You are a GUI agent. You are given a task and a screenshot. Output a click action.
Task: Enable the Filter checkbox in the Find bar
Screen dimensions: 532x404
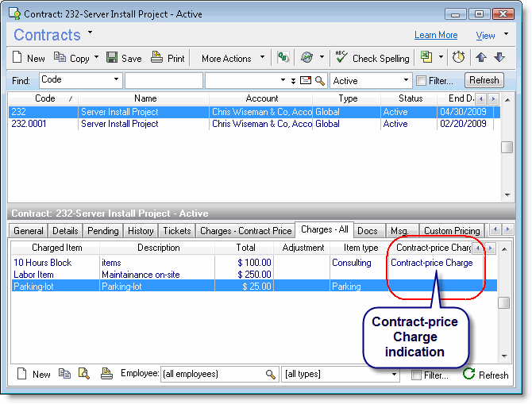tap(420, 80)
